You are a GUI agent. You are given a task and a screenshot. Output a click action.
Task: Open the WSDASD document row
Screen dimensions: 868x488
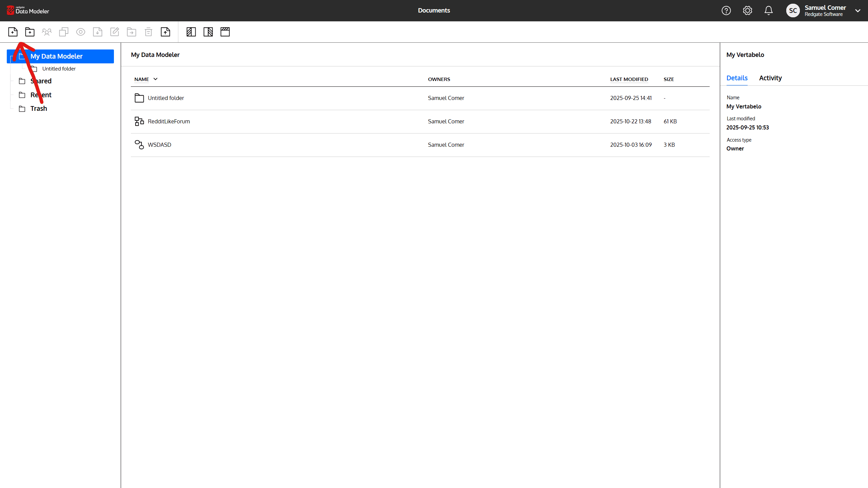(x=159, y=145)
